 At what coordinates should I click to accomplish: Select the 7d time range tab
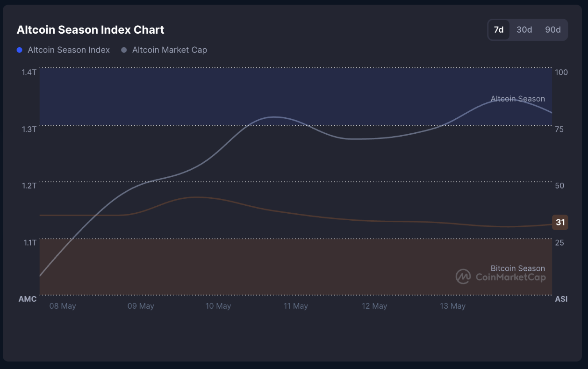pos(499,30)
